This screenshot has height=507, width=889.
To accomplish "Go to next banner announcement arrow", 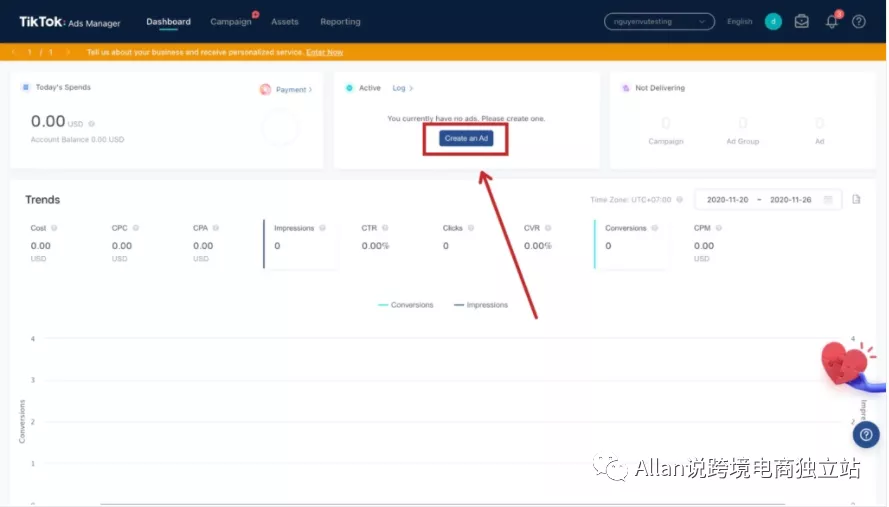I will pyautogui.click(x=68, y=52).
